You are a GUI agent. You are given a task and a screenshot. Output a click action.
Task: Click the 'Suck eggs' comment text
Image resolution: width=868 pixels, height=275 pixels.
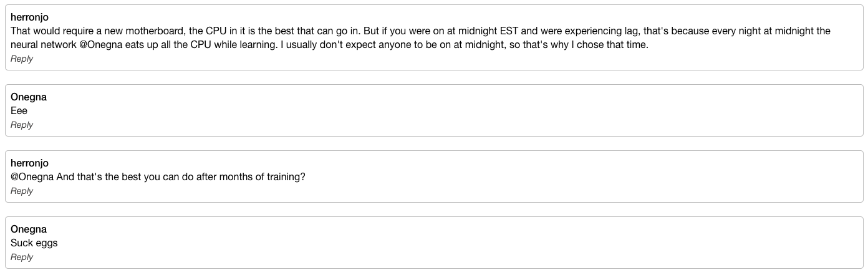[34, 243]
